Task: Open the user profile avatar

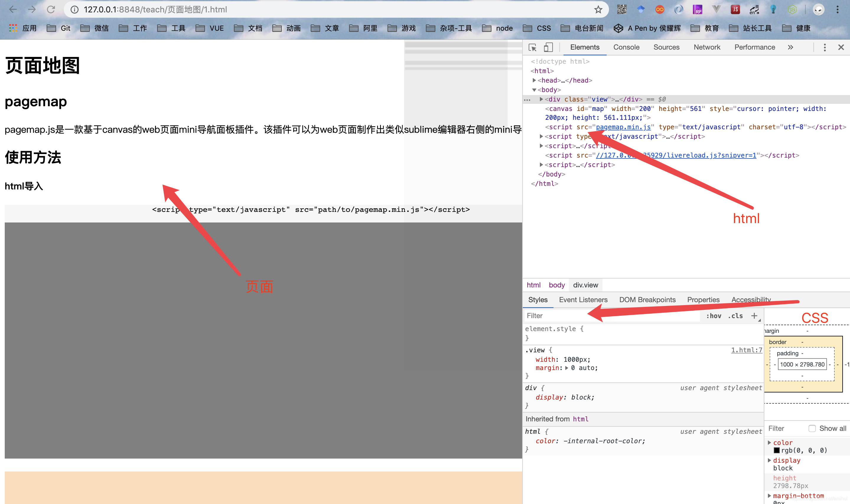Action: (818, 9)
